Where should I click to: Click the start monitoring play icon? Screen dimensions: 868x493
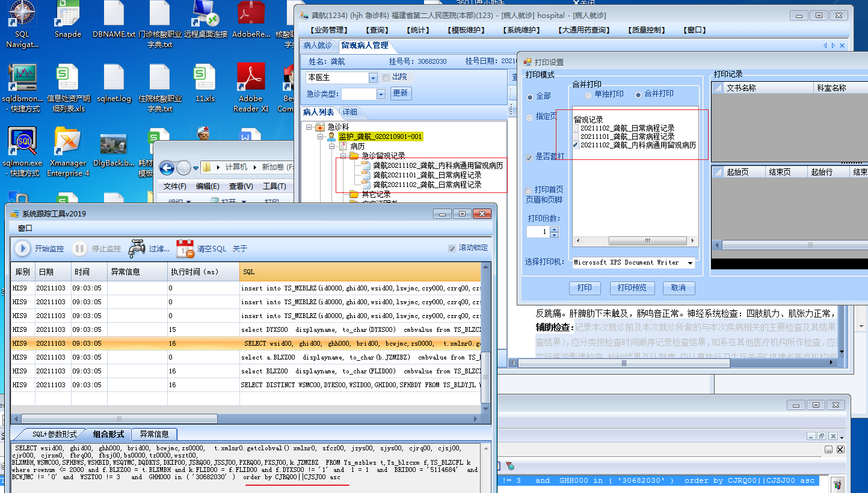22,248
